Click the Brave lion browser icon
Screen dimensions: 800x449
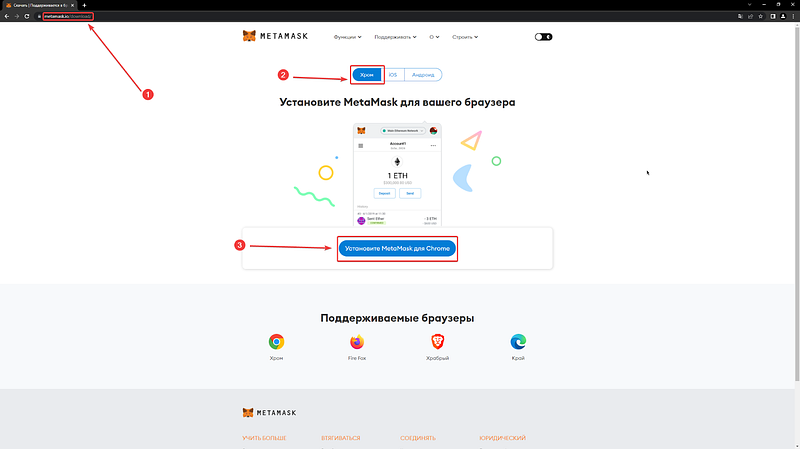pos(437,342)
